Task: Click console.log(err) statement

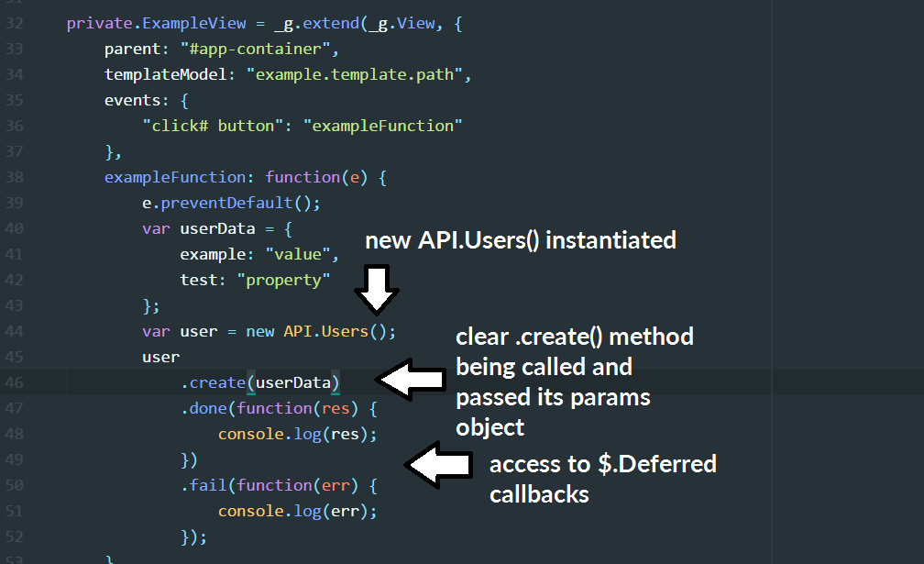Action: [x=297, y=511]
